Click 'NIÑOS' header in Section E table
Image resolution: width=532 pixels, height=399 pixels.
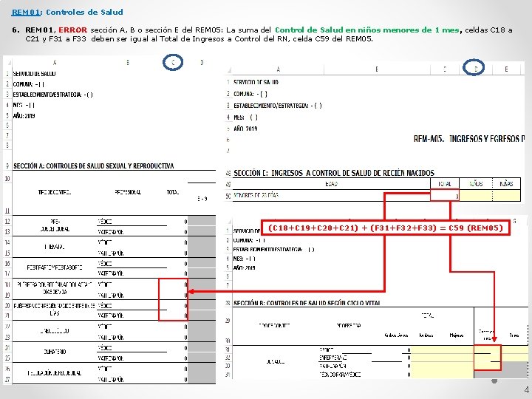(476, 184)
